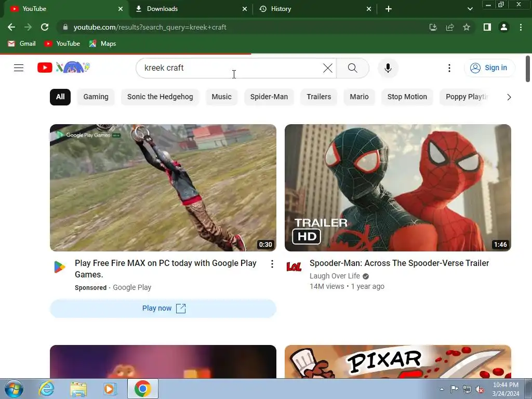This screenshot has height=399, width=532.
Task: Click the Play now ad button
Action: 163,309
